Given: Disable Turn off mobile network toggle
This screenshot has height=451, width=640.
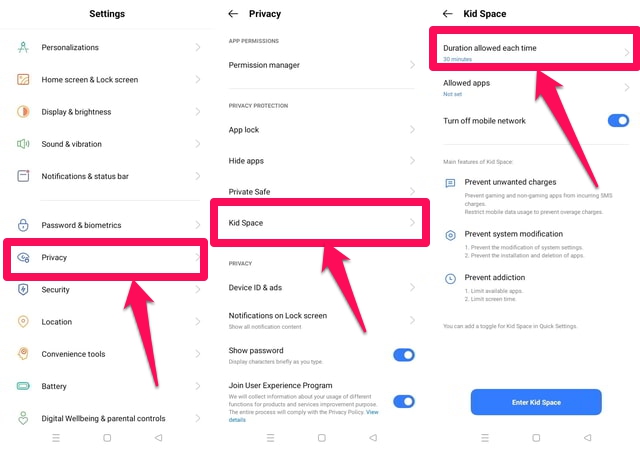Looking at the screenshot, I should pos(618,120).
